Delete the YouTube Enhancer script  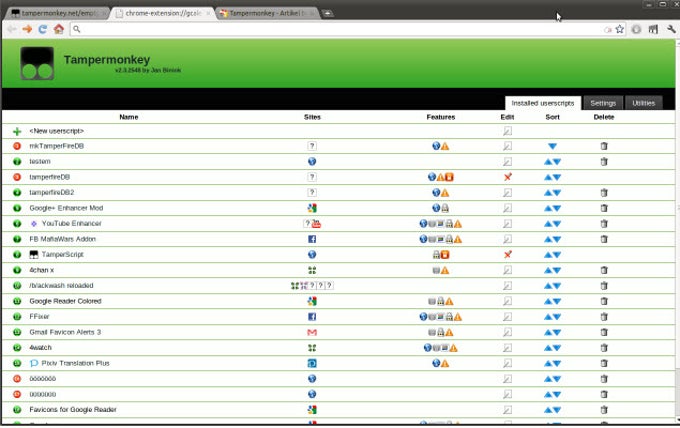click(x=604, y=224)
